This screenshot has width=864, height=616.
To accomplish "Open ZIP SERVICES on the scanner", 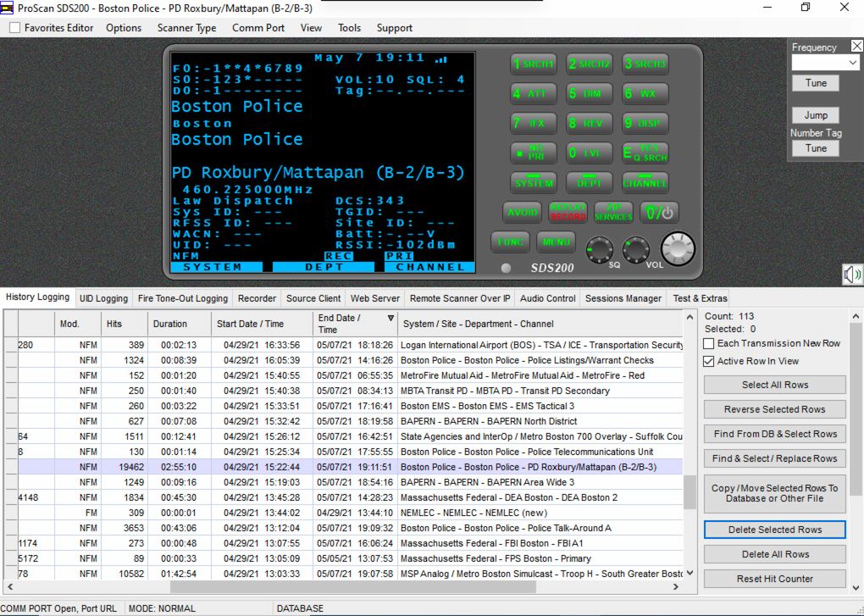I will pos(612,212).
